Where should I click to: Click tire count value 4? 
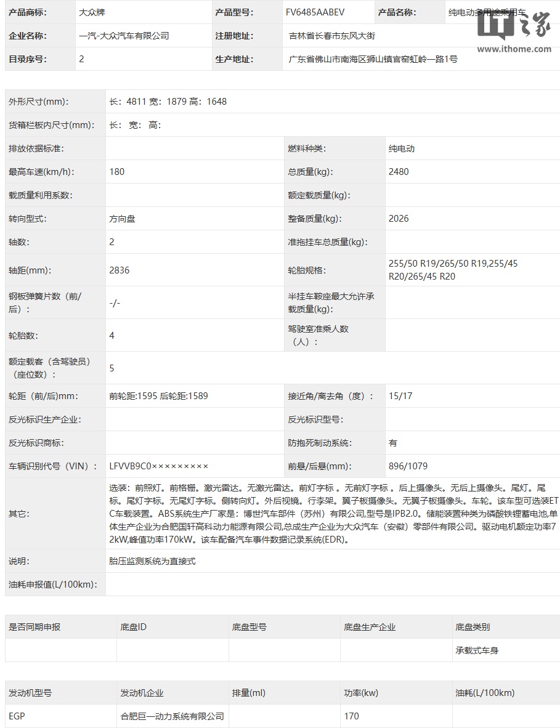(112, 335)
